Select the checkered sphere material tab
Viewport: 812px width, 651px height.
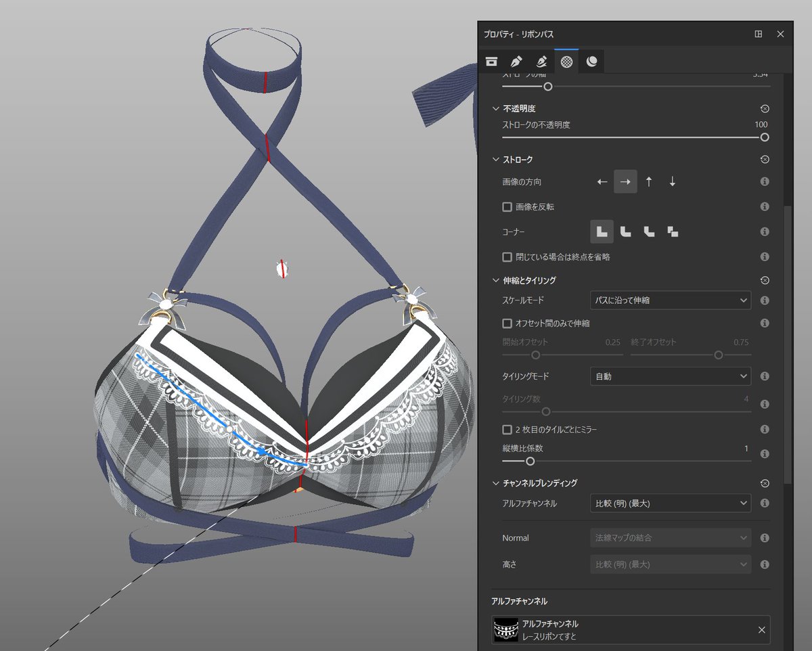tap(567, 62)
